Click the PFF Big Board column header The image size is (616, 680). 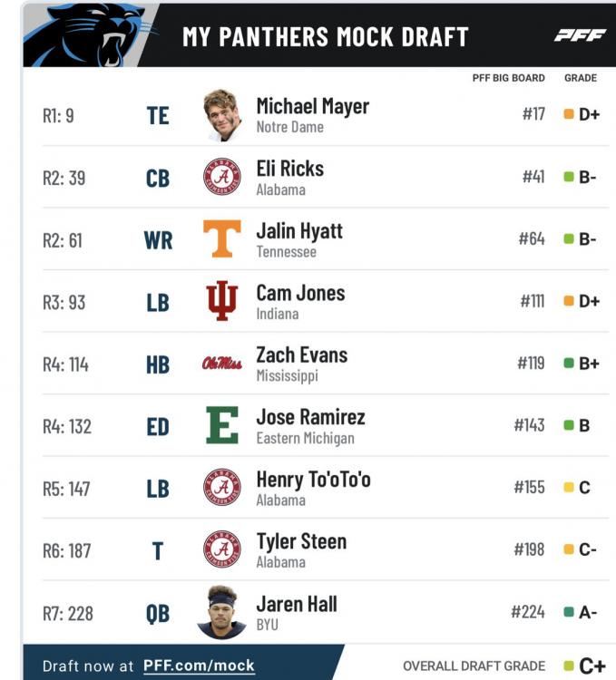coord(508,78)
